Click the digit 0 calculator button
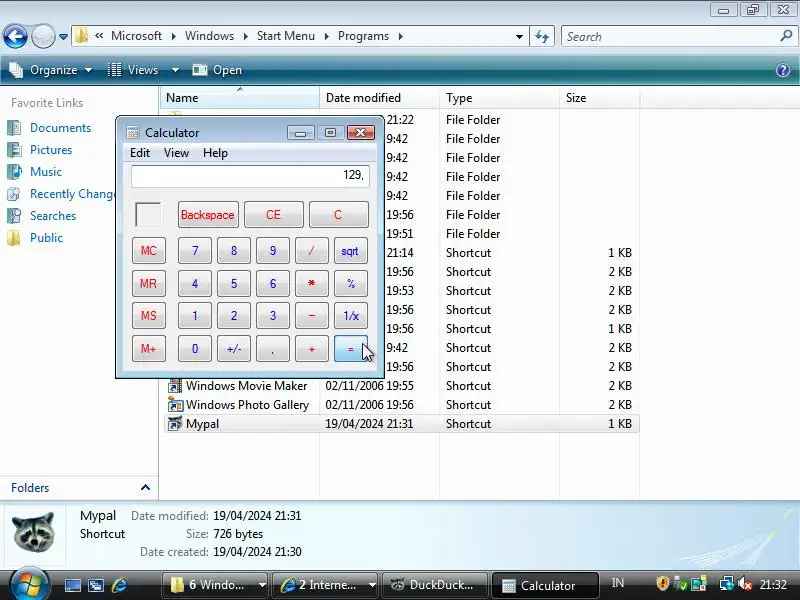Viewport: 800px width, 600px height. tap(195, 348)
